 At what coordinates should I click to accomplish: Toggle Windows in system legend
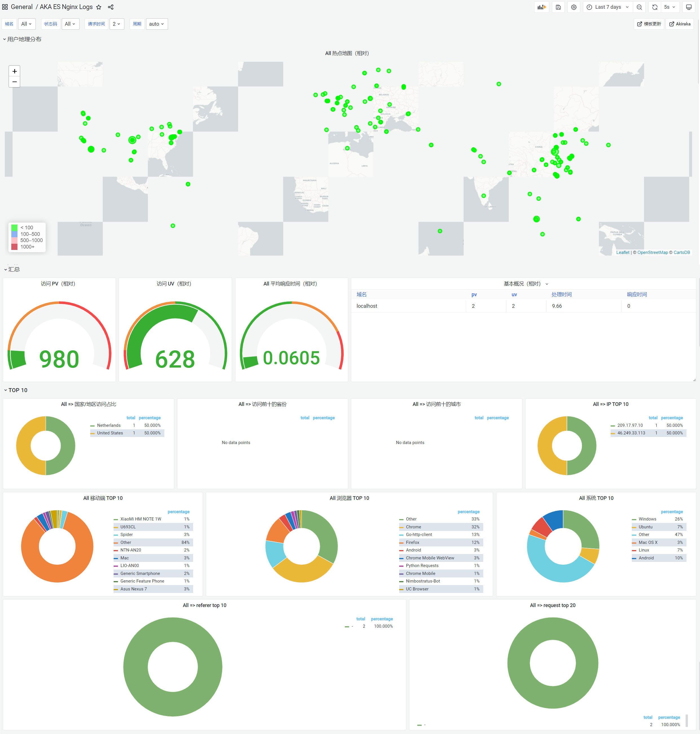point(647,519)
